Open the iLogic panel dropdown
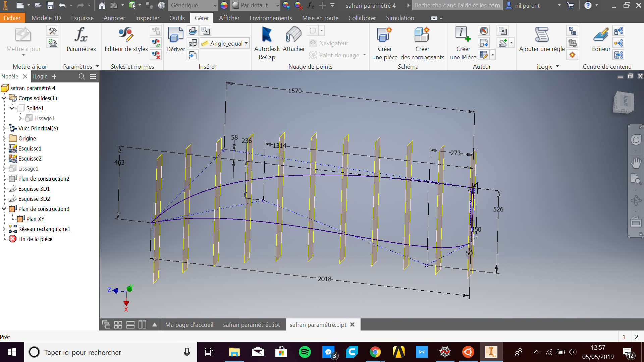 point(557,66)
